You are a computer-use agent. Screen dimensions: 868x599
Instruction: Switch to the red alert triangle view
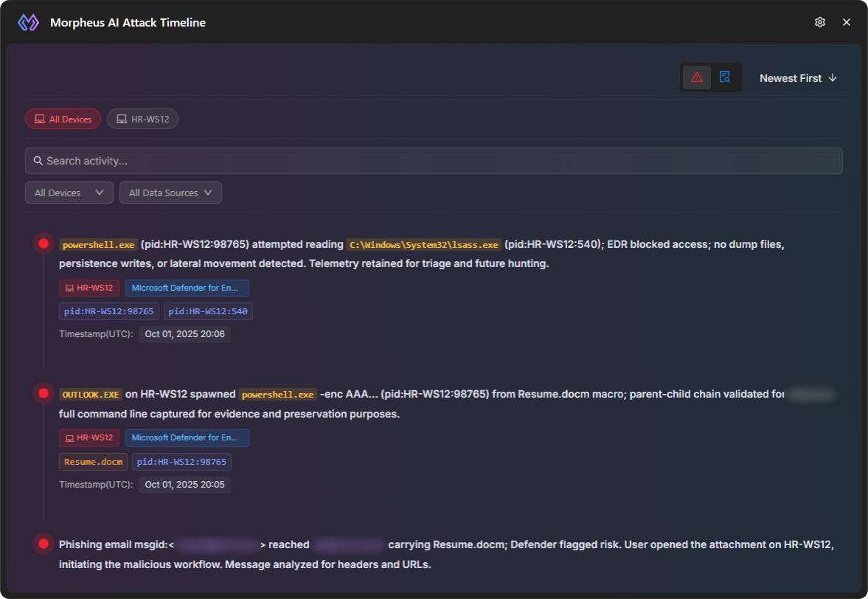click(x=697, y=77)
